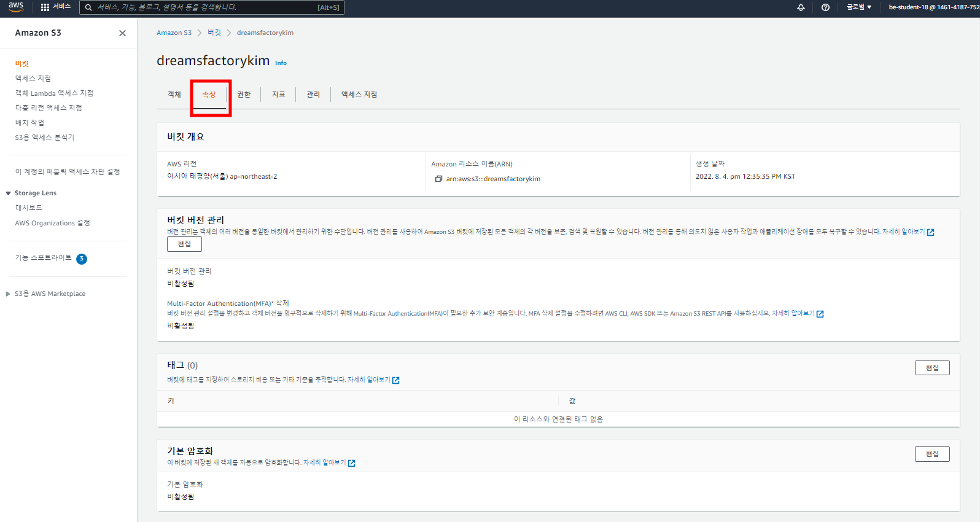This screenshot has height=522, width=980.
Task: Open the 글로벌 region dropdown
Action: [x=859, y=7]
